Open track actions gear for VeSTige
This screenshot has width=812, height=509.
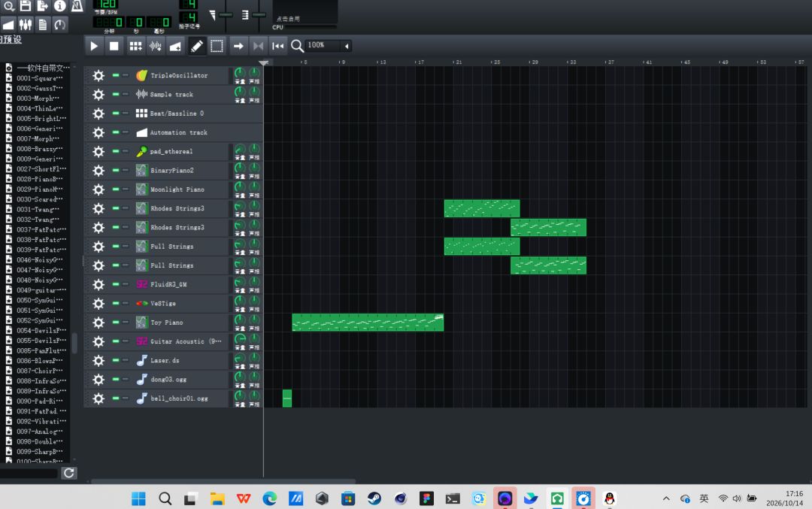(x=98, y=304)
